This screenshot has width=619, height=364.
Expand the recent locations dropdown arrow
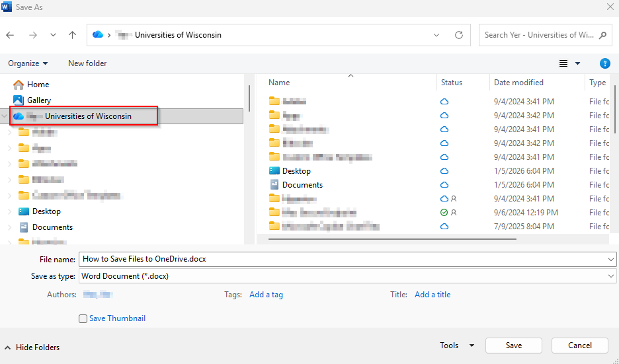pyautogui.click(x=53, y=35)
